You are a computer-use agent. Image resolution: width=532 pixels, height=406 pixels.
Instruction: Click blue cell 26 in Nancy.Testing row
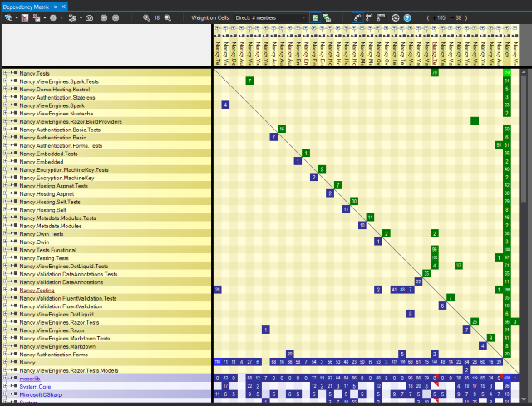click(218, 290)
